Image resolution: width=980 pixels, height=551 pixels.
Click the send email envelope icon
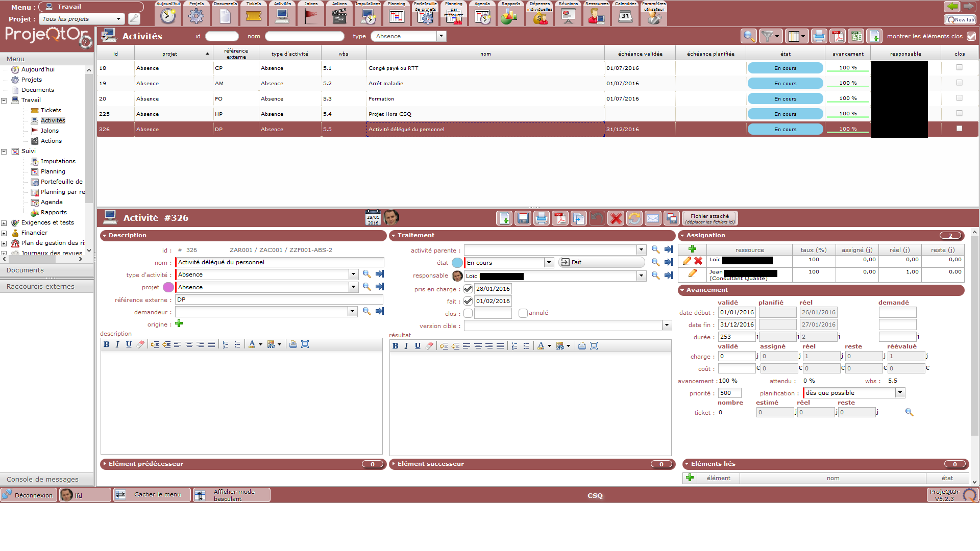pos(653,218)
